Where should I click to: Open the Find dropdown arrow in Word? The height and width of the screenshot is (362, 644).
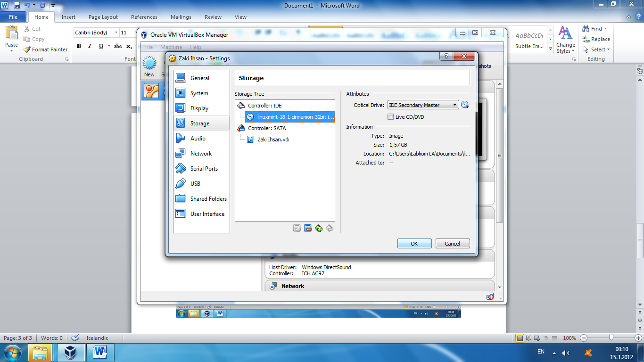pos(605,29)
